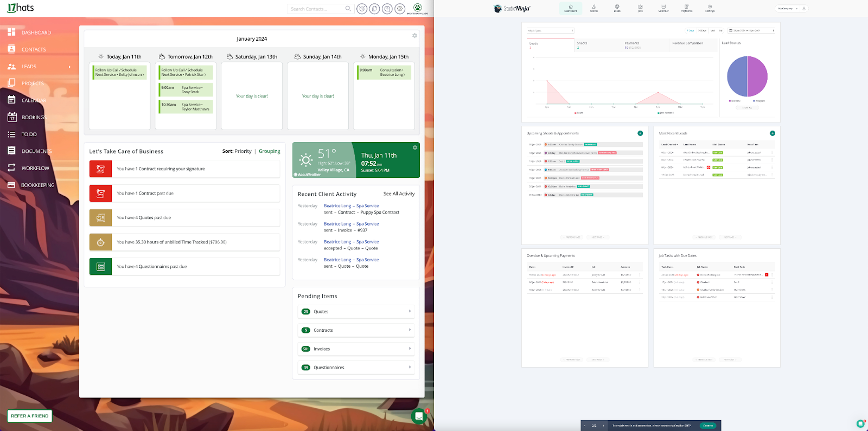Image resolution: width=868 pixels, height=431 pixels.
Task: Click the 17hats logo
Action: (21, 8)
